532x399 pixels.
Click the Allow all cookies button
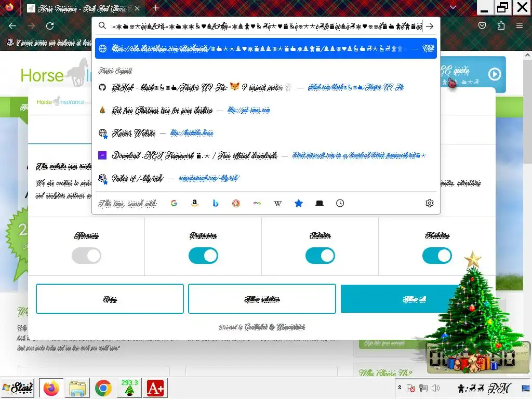click(414, 299)
